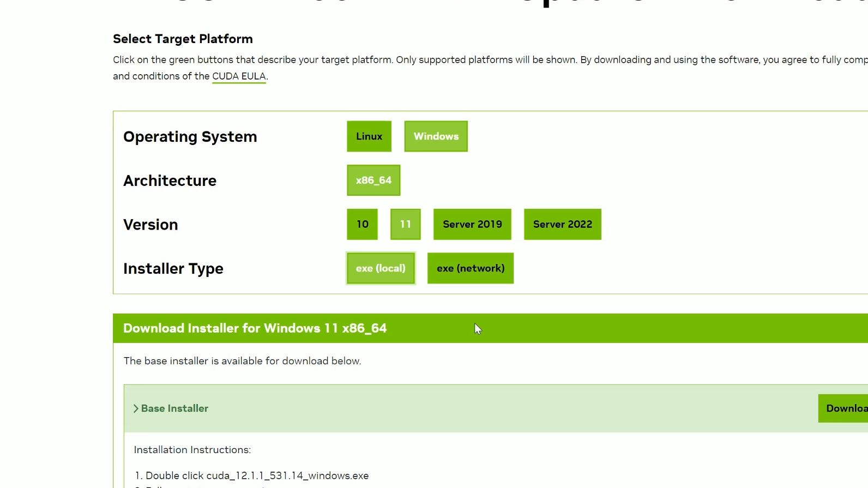Choose Server 2019 version
Screen dimensions: 868x488
[472, 224]
